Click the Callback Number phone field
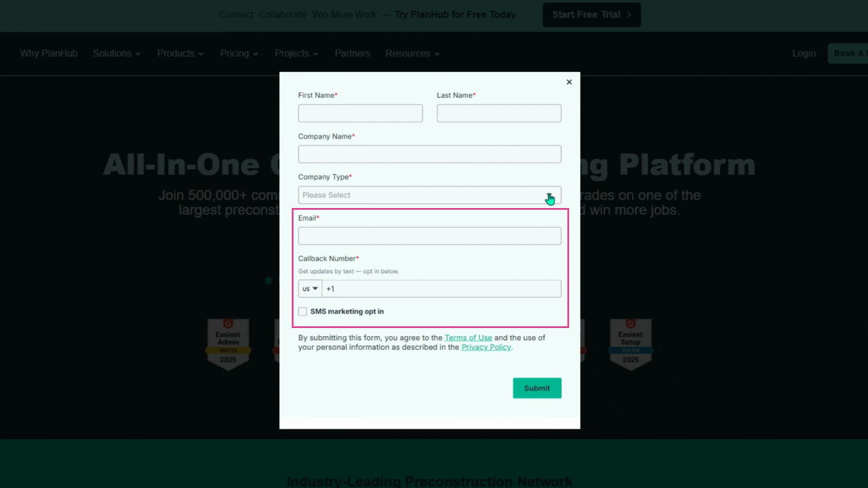The image size is (868, 488). pyautogui.click(x=441, y=289)
